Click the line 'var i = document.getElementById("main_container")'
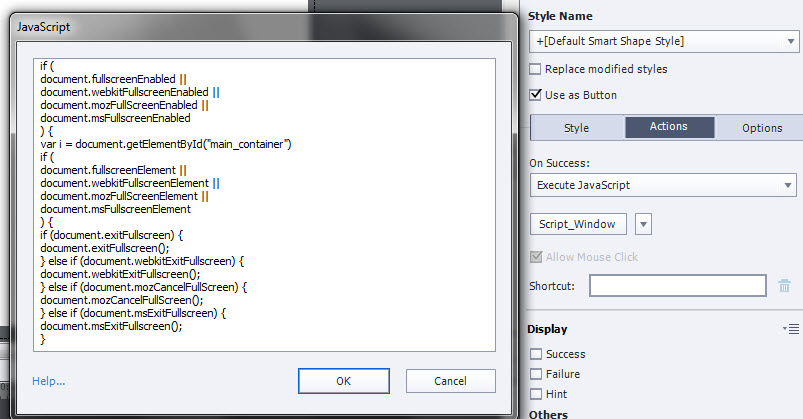This screenshot has width=803, height=419. point(166,144)
